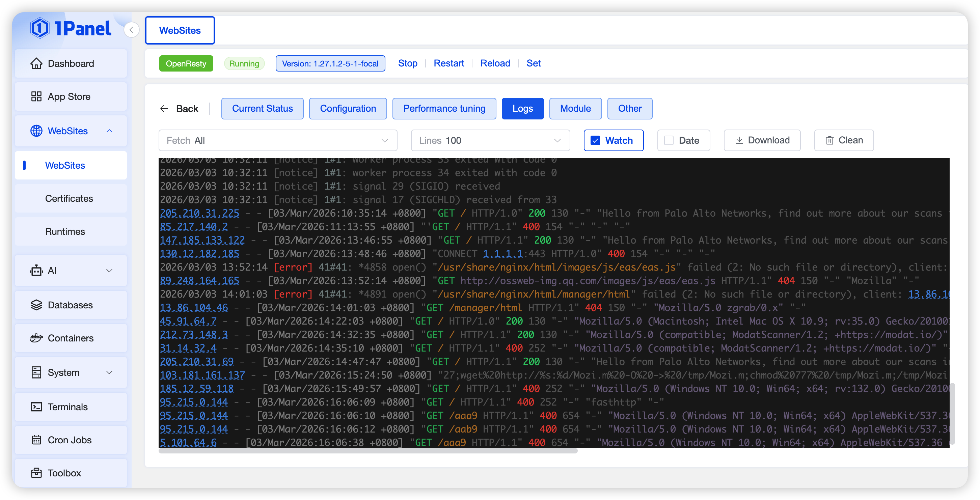
Task: Open Cron Jobs calendar icon
Action: pos(36,440)
